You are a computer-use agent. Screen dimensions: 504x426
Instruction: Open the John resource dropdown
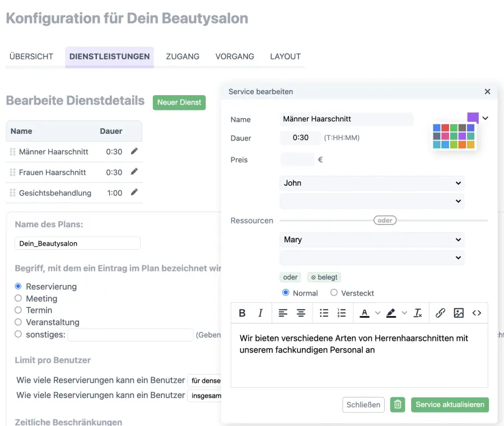point(371,183)
